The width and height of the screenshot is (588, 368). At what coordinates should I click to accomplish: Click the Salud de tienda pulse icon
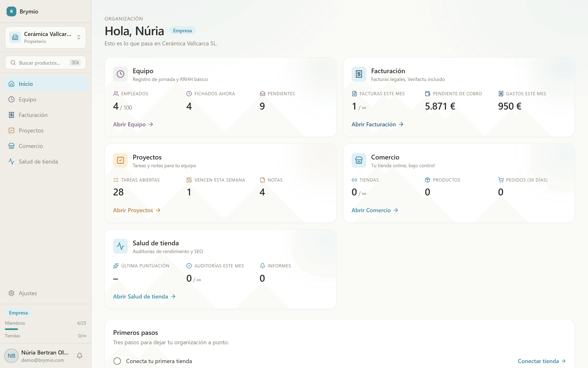pos(120,246)
